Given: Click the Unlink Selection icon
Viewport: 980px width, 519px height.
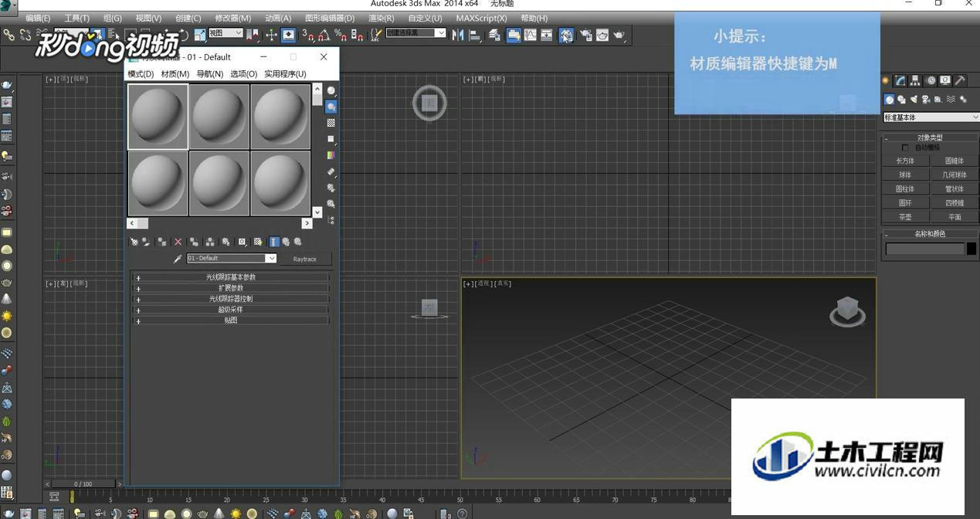Looking at the screenshot, I should pyautogui.click(x=25, y=35).
